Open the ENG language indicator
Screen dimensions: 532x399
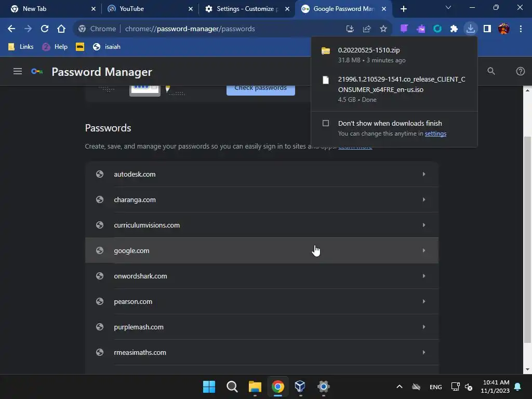tap(436, 387)
